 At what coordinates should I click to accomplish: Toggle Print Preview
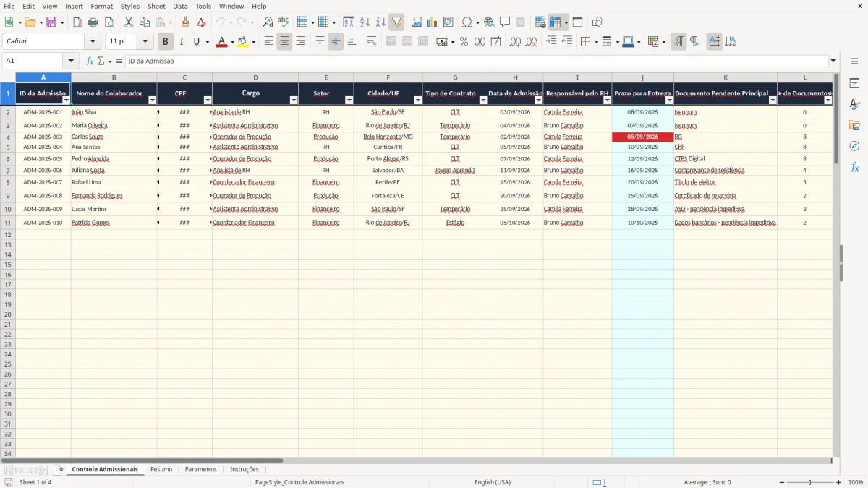coord(109,22)
